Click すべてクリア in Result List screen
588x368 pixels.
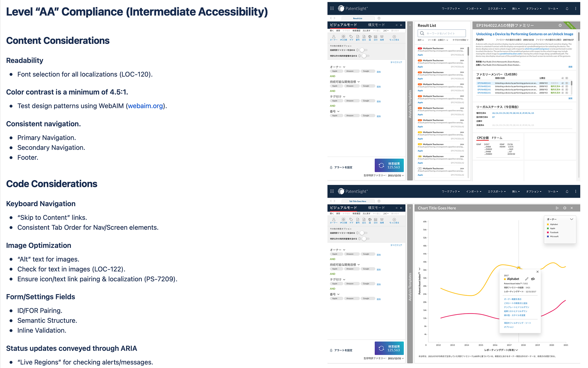pos(396,62)
